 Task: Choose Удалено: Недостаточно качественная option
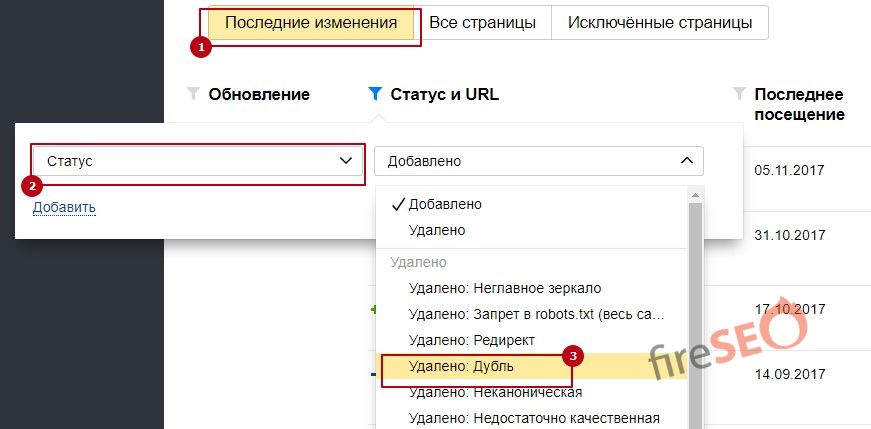pos(532,417)
